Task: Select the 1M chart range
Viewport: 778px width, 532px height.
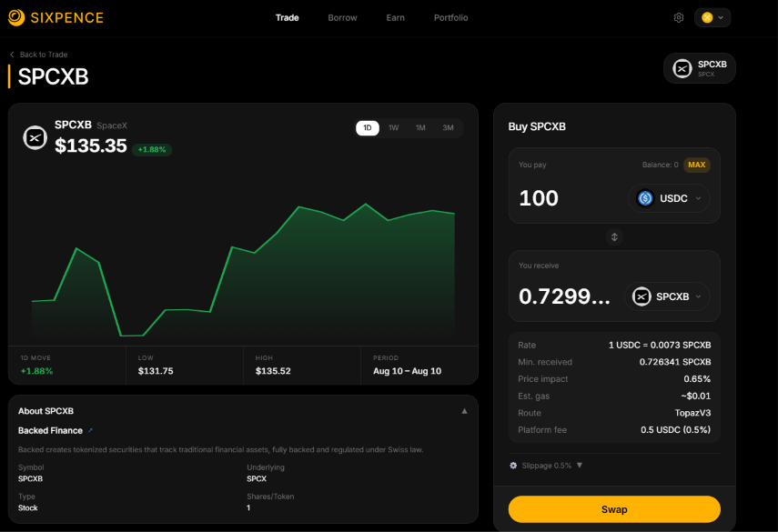Action: tap(420, 128)
